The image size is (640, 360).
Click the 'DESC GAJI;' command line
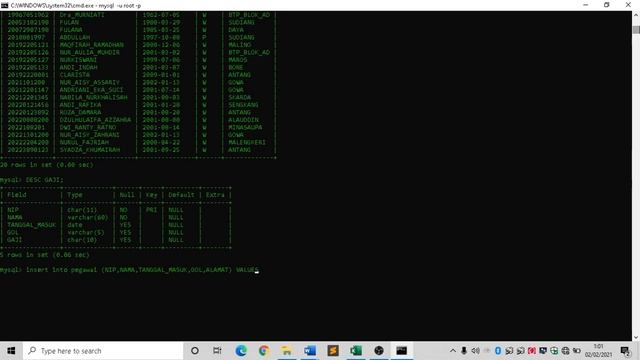[x=31, y=180]
